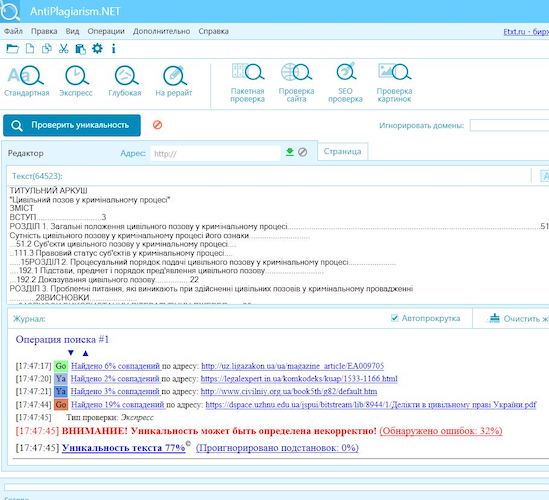Open the Etxt.ru link
Viewport: 549px width, 500px height.
pyautogui.click(x=526, y=32)
